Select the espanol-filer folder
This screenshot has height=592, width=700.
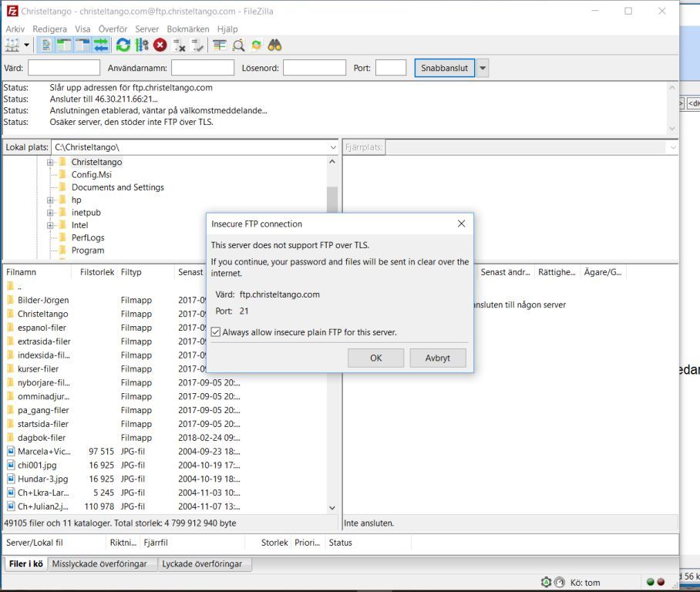click(42, 328)
